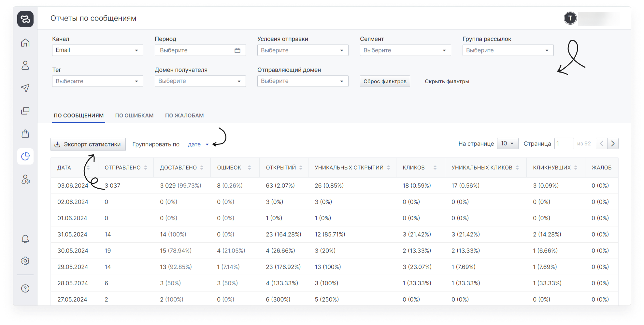Click the date cell 02.06.2024
Screen dimensions: 644x325
click(73, 202)
